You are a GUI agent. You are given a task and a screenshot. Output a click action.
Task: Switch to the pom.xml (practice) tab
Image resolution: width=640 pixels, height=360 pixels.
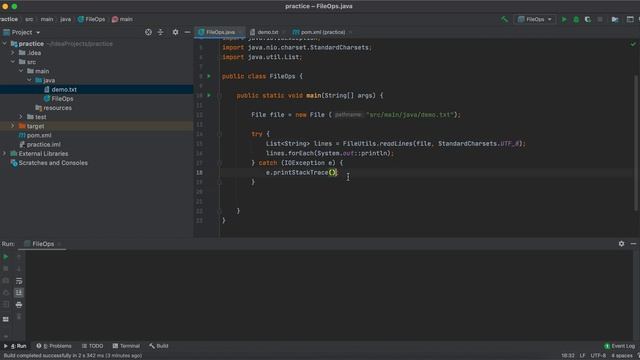pos(322,32)
